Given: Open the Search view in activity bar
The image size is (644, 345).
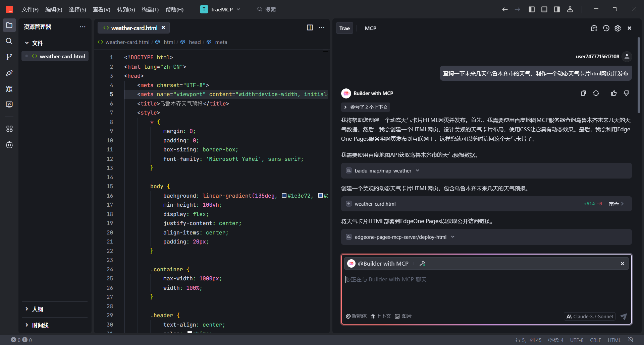Looking at the screenshot, I should point(9,41).
